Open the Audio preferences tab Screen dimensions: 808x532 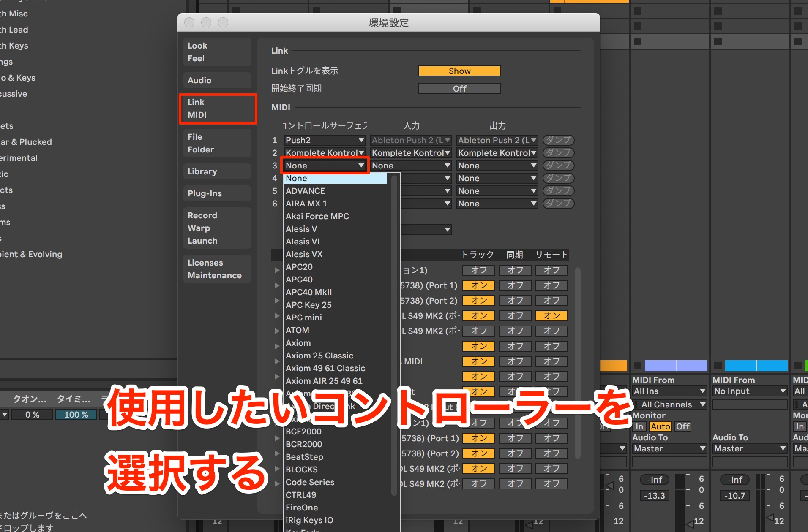tap(217, 80)
